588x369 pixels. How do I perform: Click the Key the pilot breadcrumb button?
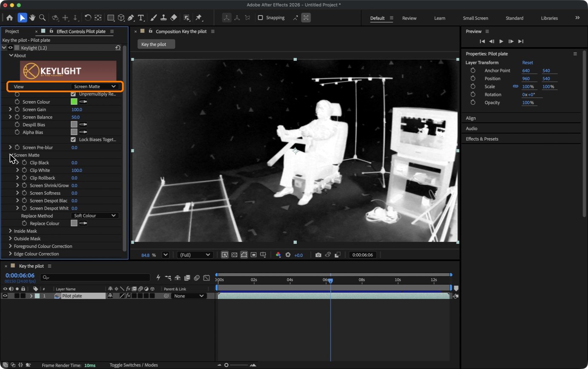pos(156,44)
